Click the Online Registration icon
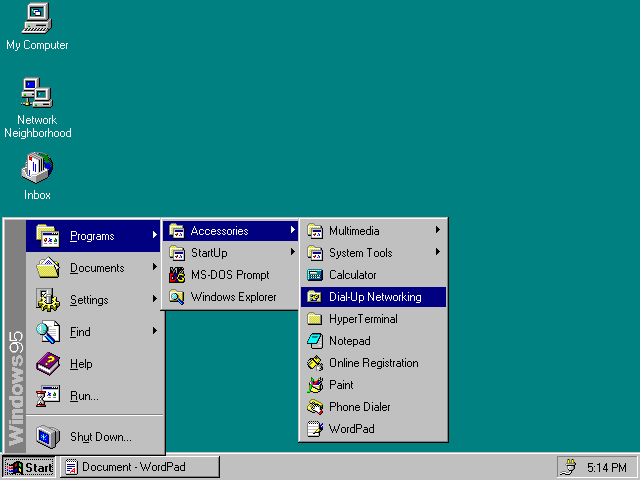This screenshot has width=640, height=480. pos(315,363)
